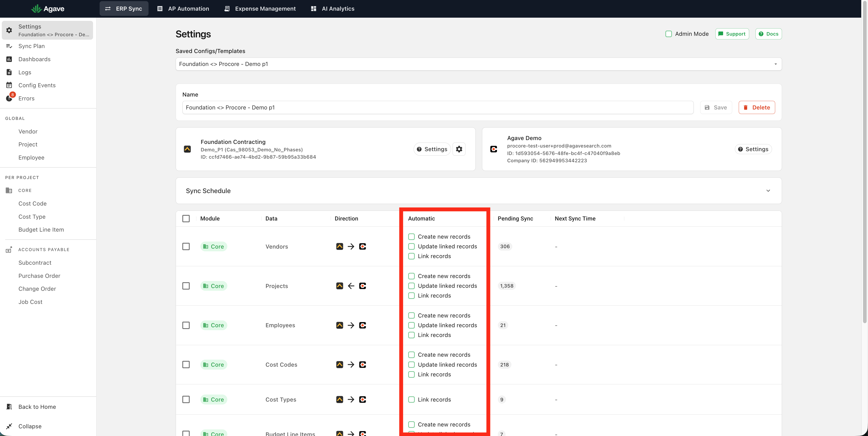The width and height of the screenshot is (868, 436).
Task: Open Saved Configs/Templates dropdown
Action: click(478, 64)
